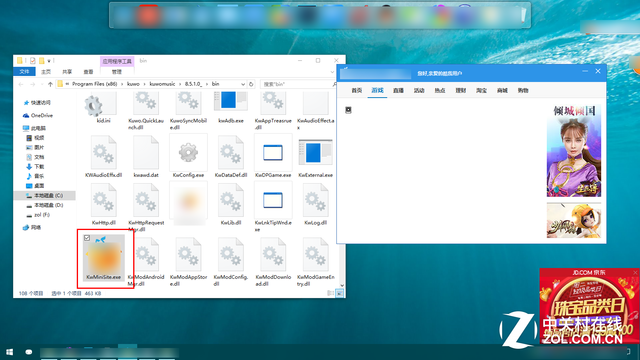Select the KwHttpRequestMgr.dll file

[146, 207]
